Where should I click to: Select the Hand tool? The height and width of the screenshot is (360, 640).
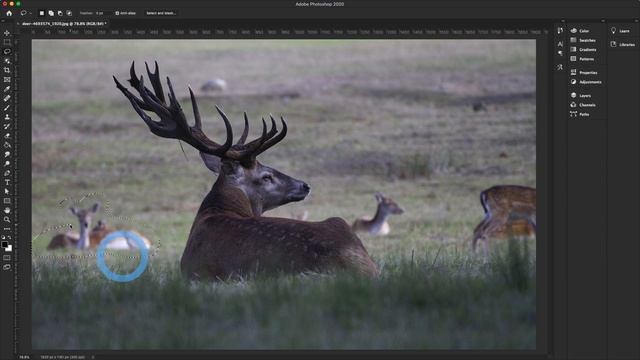(x=7, y=210)
